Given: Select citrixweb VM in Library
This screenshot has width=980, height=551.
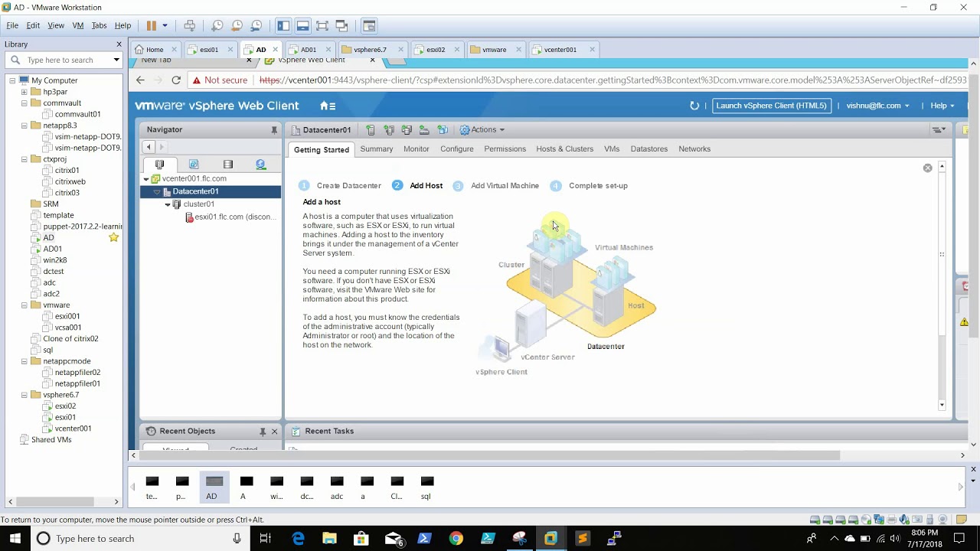Looking at the screenshot, I should point(70,181).
